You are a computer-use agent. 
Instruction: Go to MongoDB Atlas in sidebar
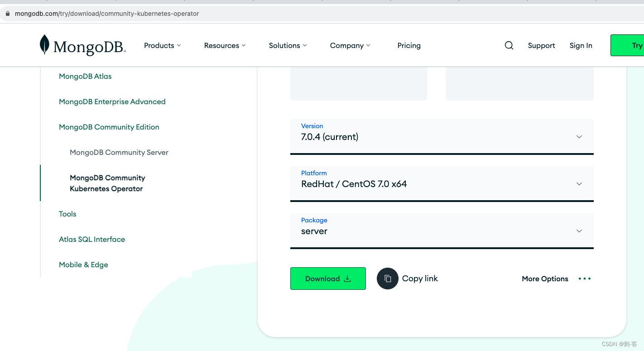pos(85,76)
